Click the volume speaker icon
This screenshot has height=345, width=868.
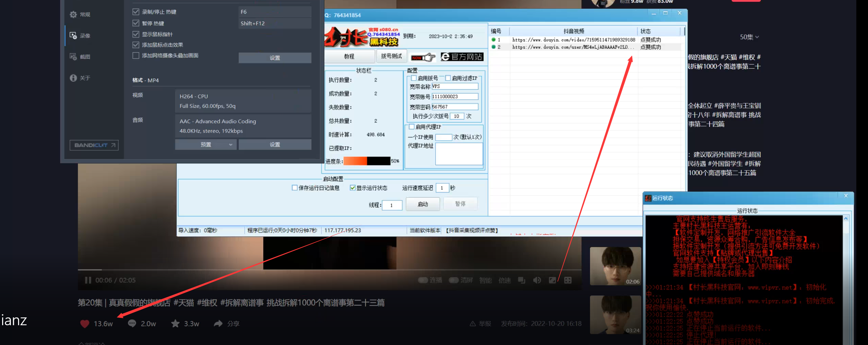pyautogui.click(x=537, y=280)
